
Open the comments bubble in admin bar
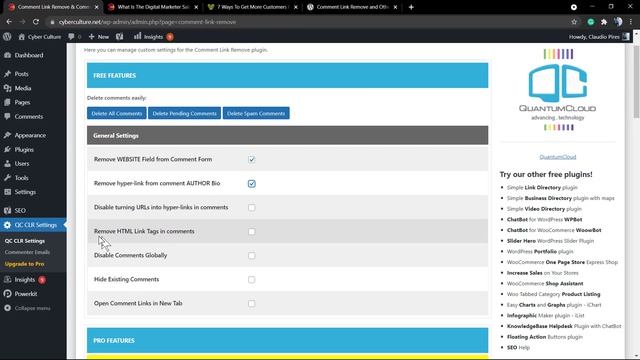click(71, 36)
